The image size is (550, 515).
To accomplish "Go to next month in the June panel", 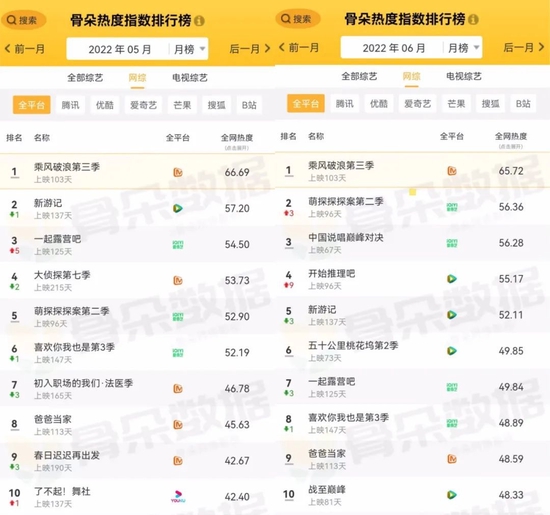I will tap(524, 47).
